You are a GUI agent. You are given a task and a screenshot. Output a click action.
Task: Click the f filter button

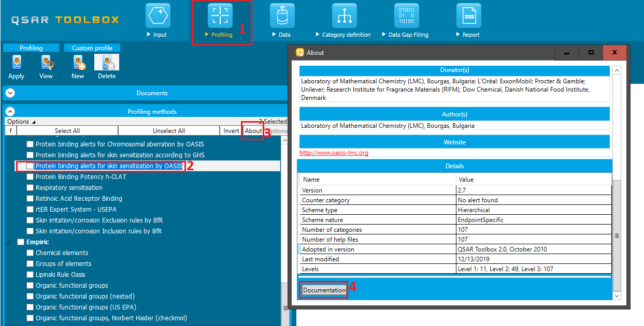coord(10,131)
